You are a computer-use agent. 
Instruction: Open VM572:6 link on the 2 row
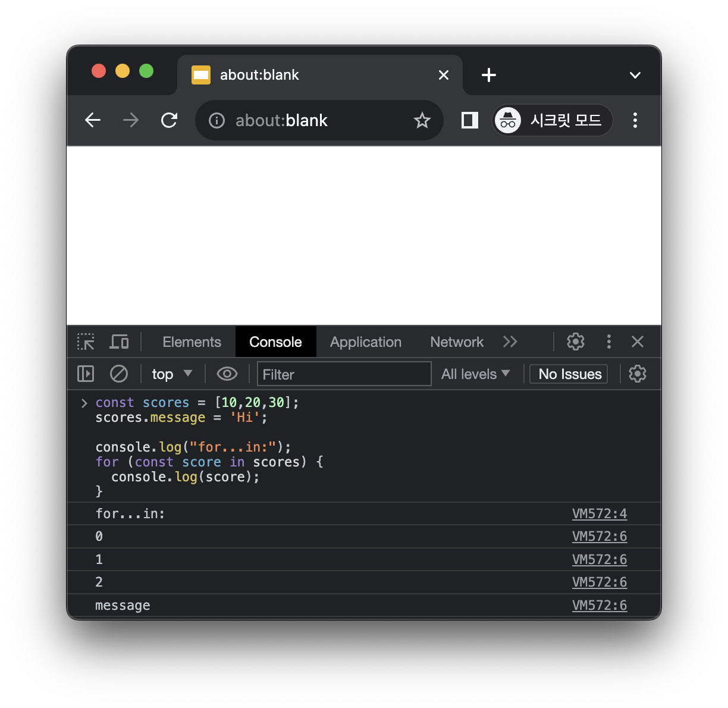(x=600, y=582)
